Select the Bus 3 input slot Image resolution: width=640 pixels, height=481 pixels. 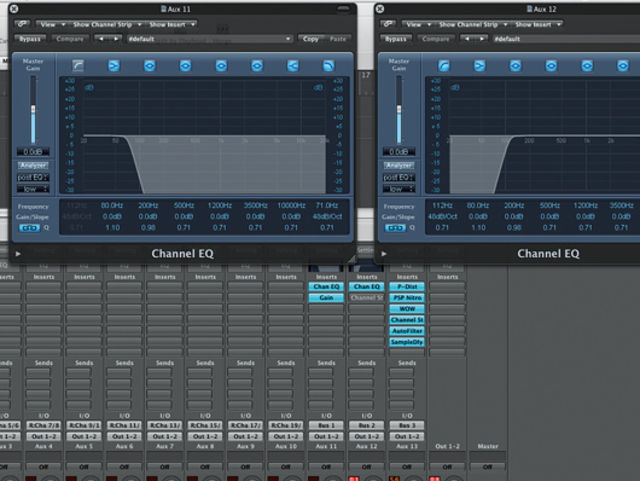click(x=407, y=425)
